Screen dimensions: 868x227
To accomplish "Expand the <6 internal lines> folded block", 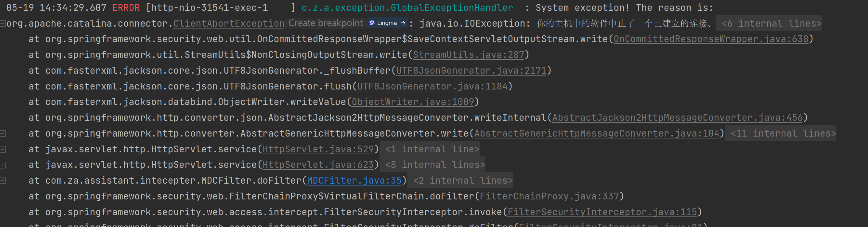I will coord(771,23).
